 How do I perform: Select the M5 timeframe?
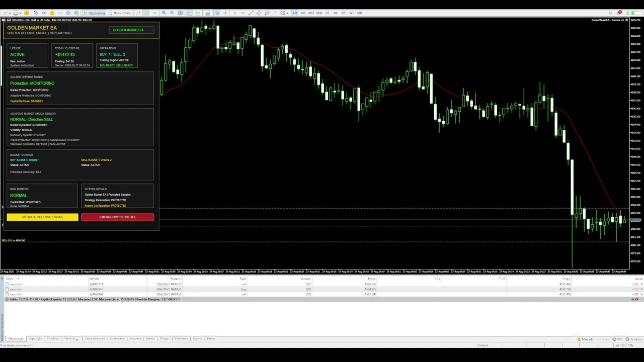(x=303, y=13)
